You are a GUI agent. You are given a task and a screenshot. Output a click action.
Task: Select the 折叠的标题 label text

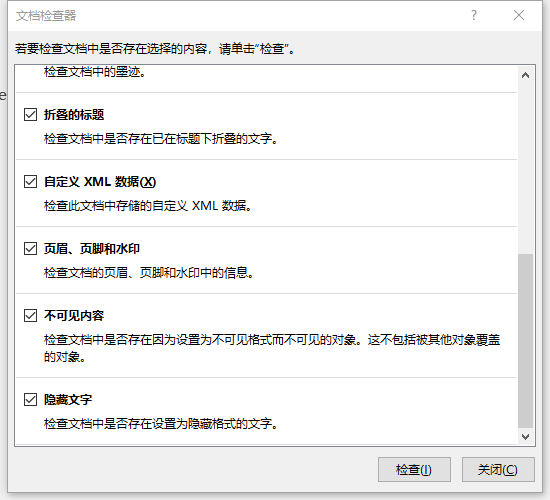[x=74, y=115]
